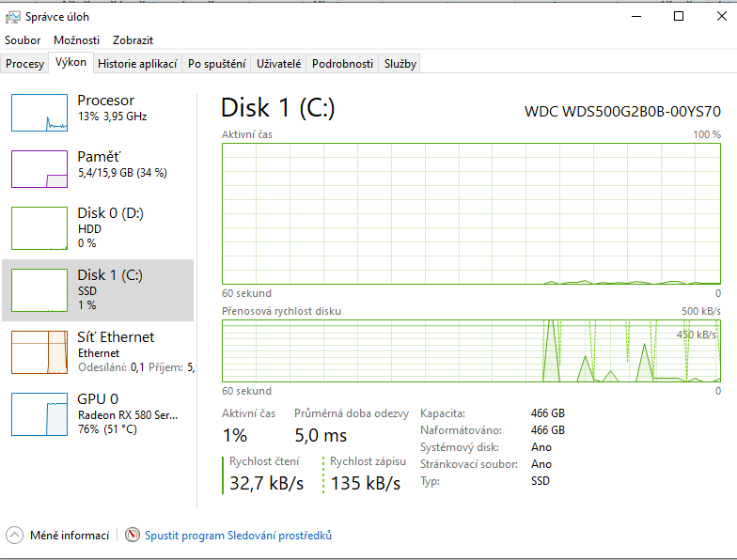Switch to the Procesy tab
This screenshot has height=560, width=737.
[x=24, y=64]
